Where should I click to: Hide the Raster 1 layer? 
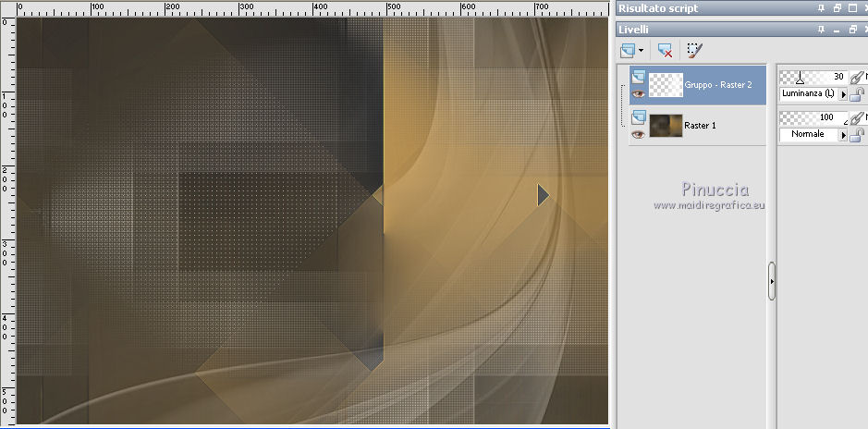click(638, 134)
